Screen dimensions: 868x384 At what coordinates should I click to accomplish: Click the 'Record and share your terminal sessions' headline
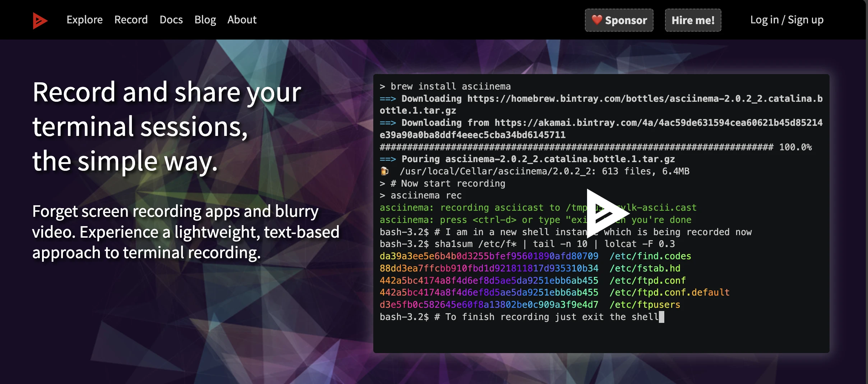pos(167,127)
